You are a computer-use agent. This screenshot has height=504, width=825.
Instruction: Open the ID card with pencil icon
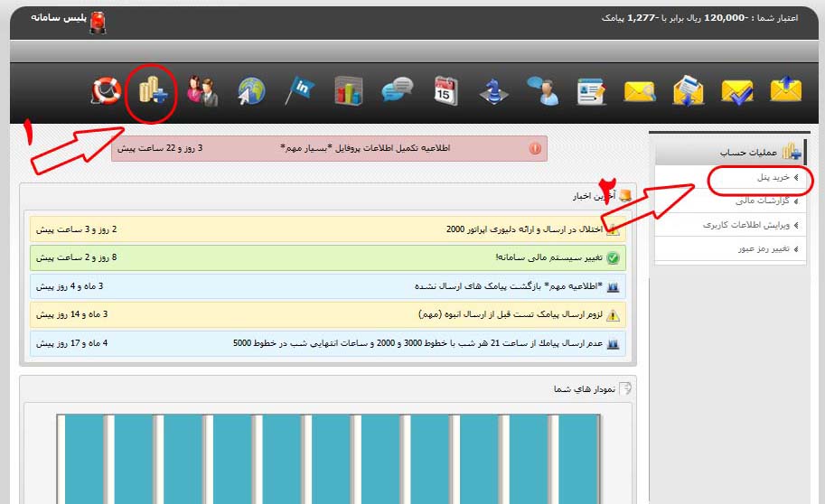pyautogui.click(x=590, y=91)
